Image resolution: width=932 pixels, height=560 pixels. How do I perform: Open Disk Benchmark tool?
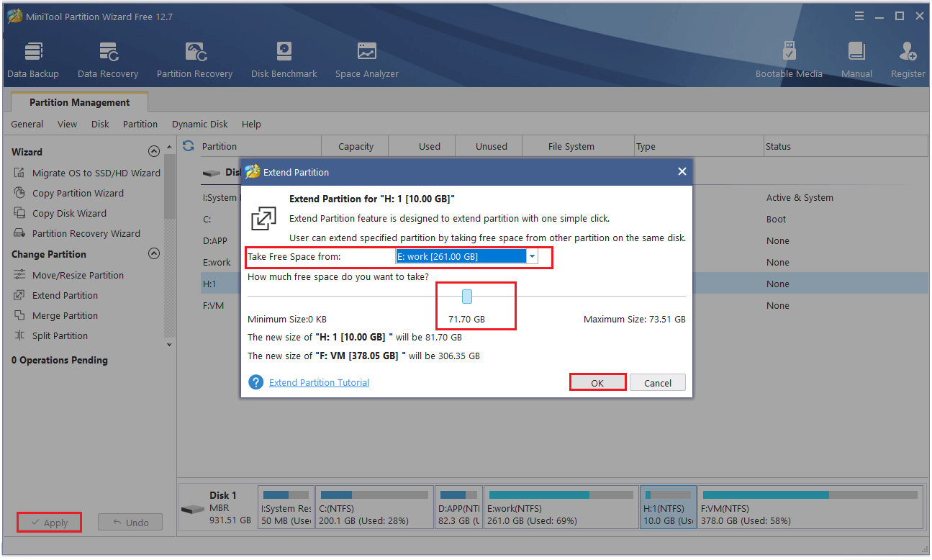click(x=284, y=60)
